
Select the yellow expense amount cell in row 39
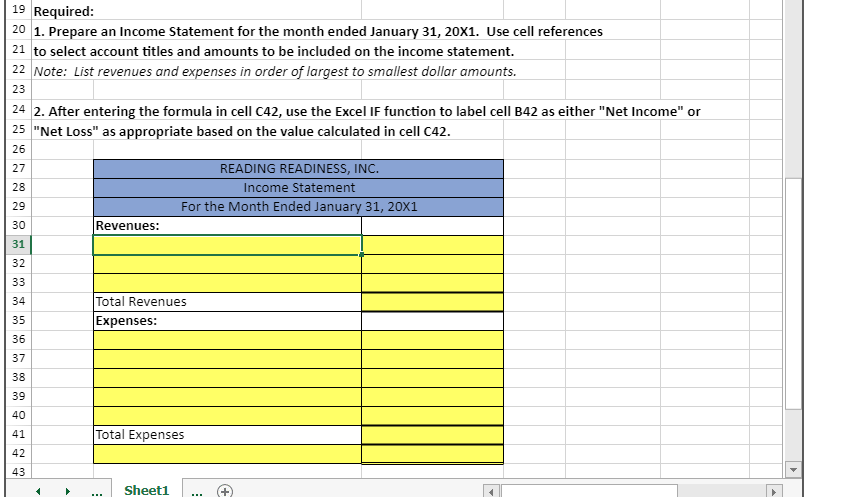click(x=432, y=396)
